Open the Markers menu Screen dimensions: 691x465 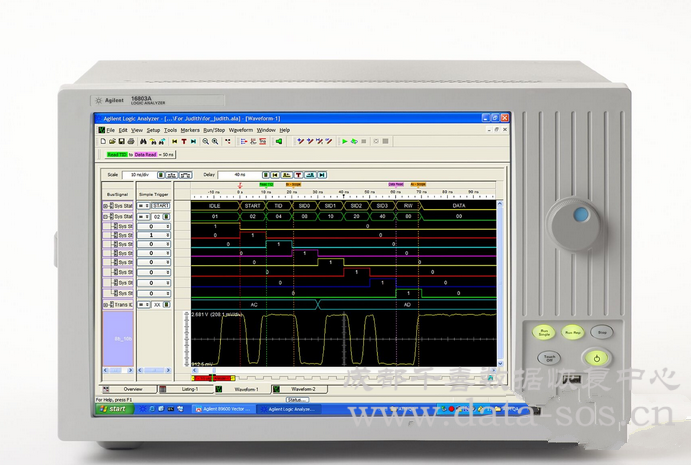tap(191, 130)
